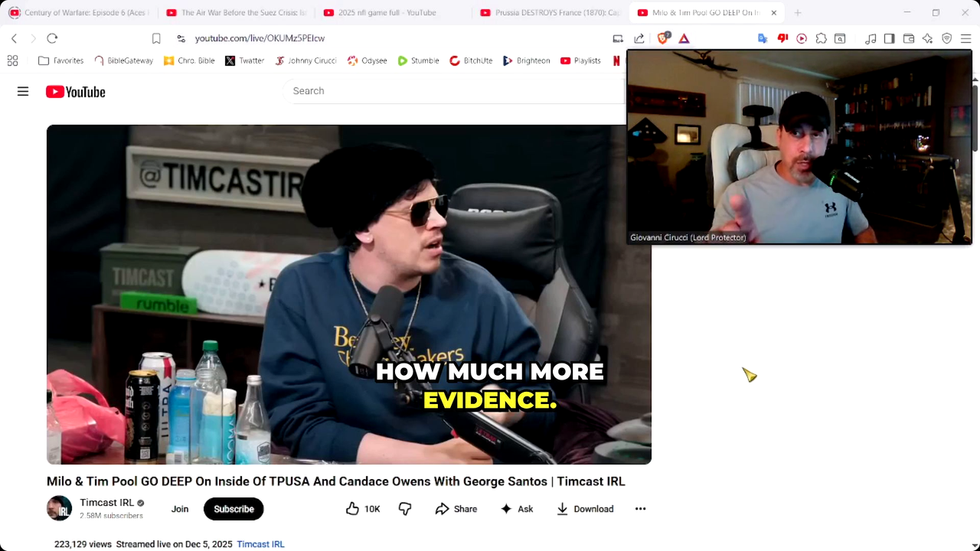Click the Subscribe button

tap(234, 509)
